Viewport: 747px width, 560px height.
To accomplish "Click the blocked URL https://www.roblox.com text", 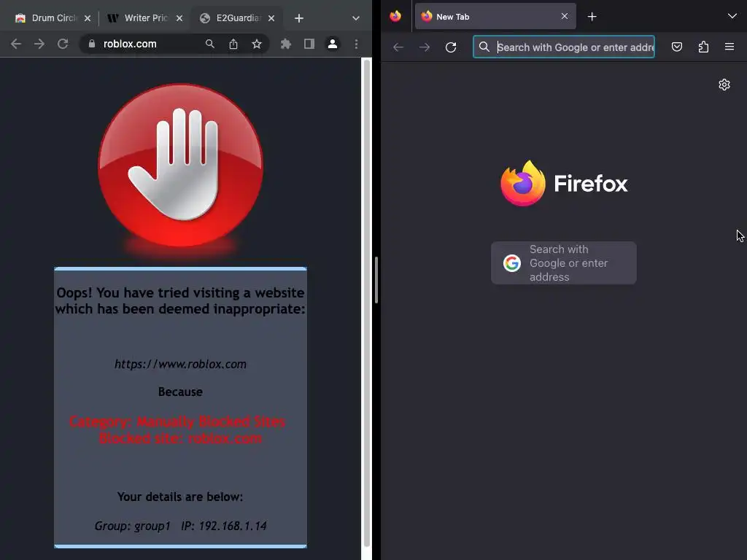I will pyautogui.click(x=181, y=365).
